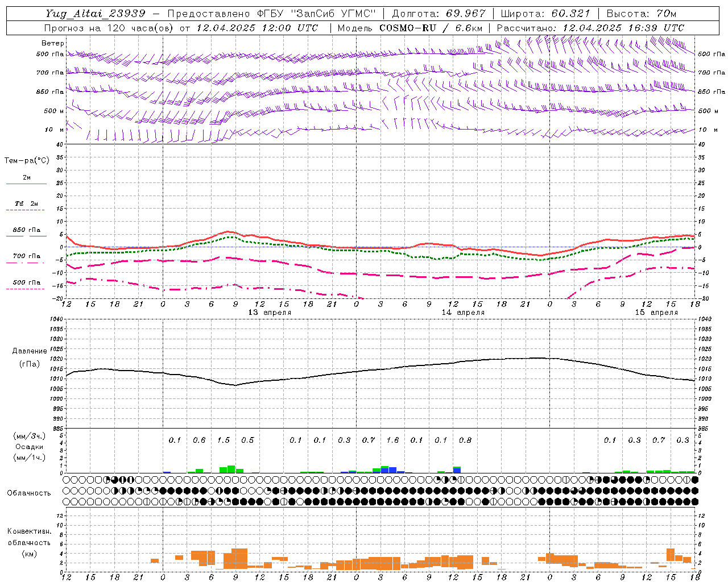
Task: Click the 'Конвективн.' convective cloud label
Action: 29,531
